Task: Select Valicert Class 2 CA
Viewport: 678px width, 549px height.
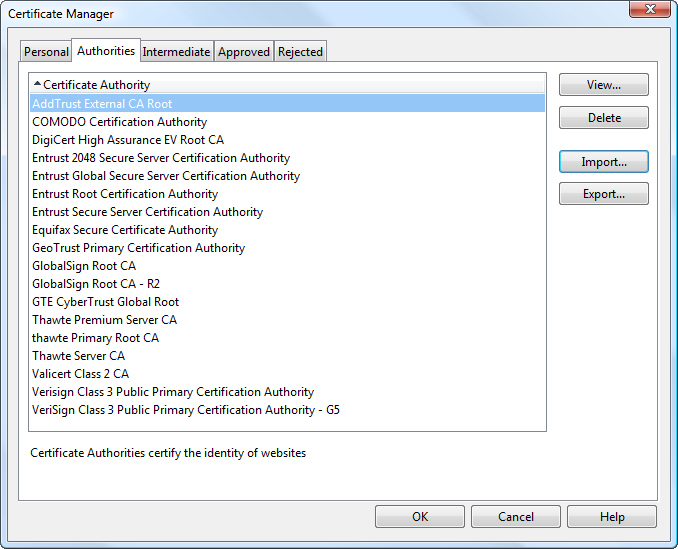Action: [x=288, y=374]
